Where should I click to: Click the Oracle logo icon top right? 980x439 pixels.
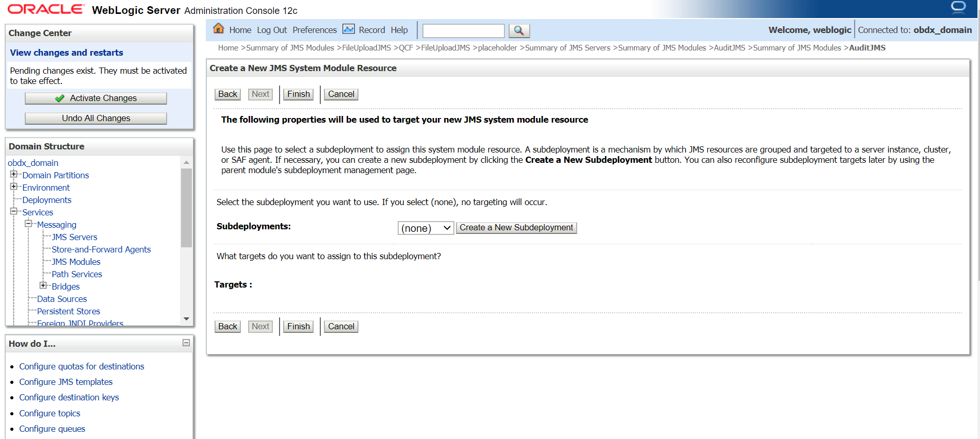point(958,7)
